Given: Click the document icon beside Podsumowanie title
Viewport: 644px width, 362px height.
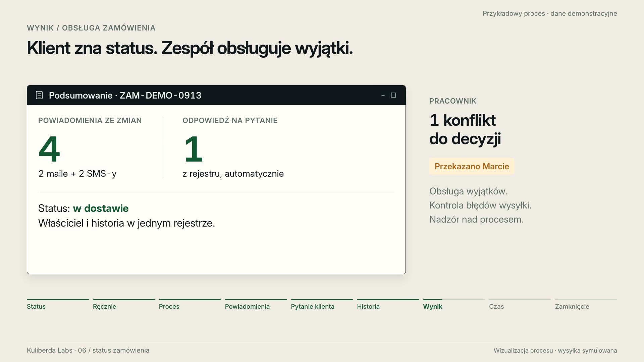Looking at the screenshot, I should pyautogui.click(x=39, y=95).
